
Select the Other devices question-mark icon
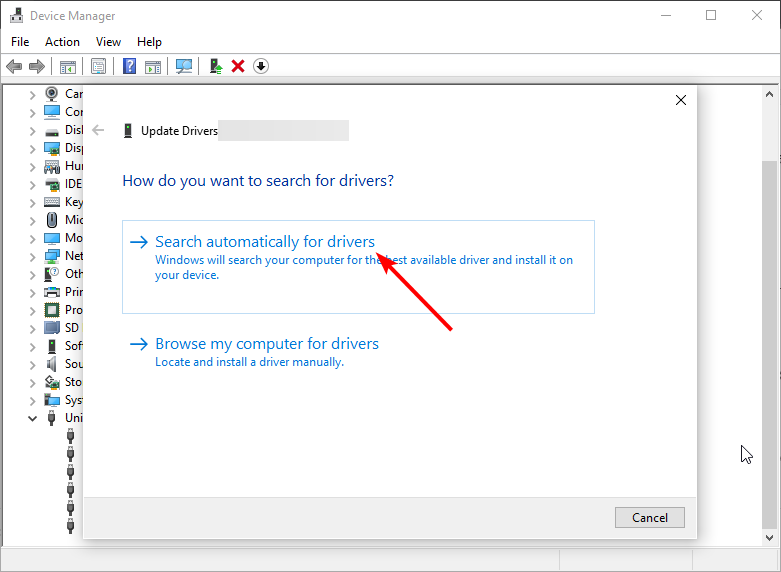coord(52,274)
